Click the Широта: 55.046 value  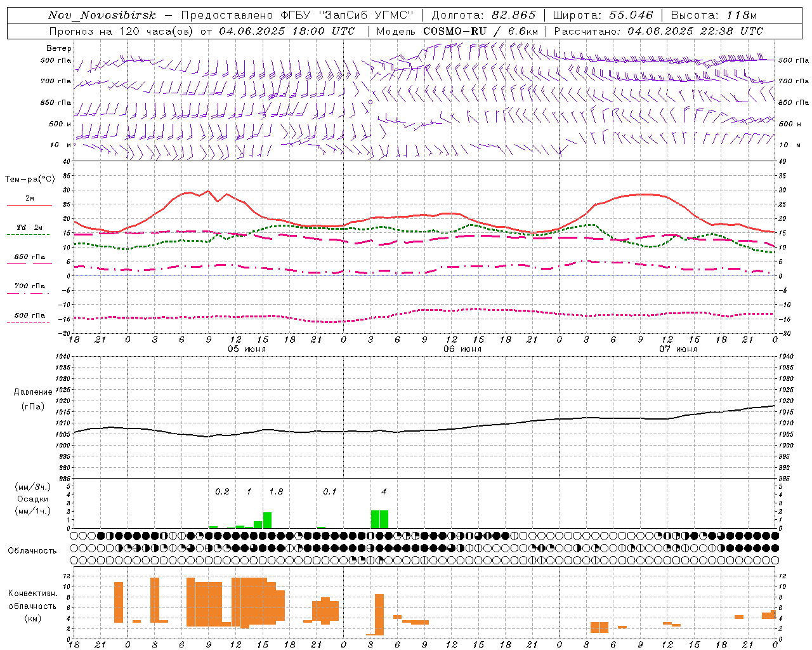(x=603, y=15)
